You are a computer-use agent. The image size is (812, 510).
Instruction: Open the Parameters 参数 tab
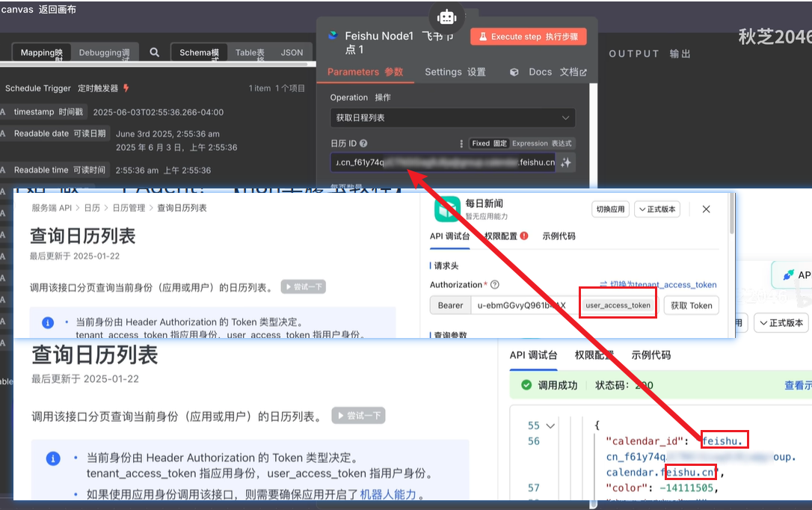[x=365, y=72]
